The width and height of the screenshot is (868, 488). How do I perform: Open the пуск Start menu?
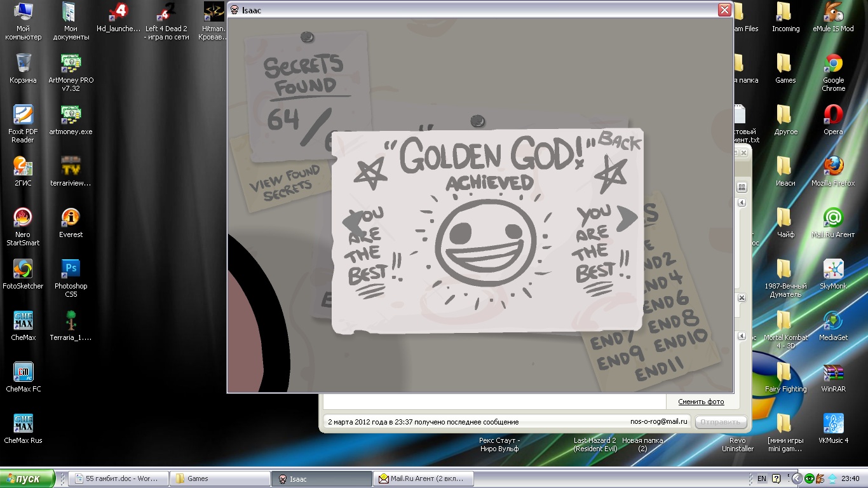tap(27, 479)
